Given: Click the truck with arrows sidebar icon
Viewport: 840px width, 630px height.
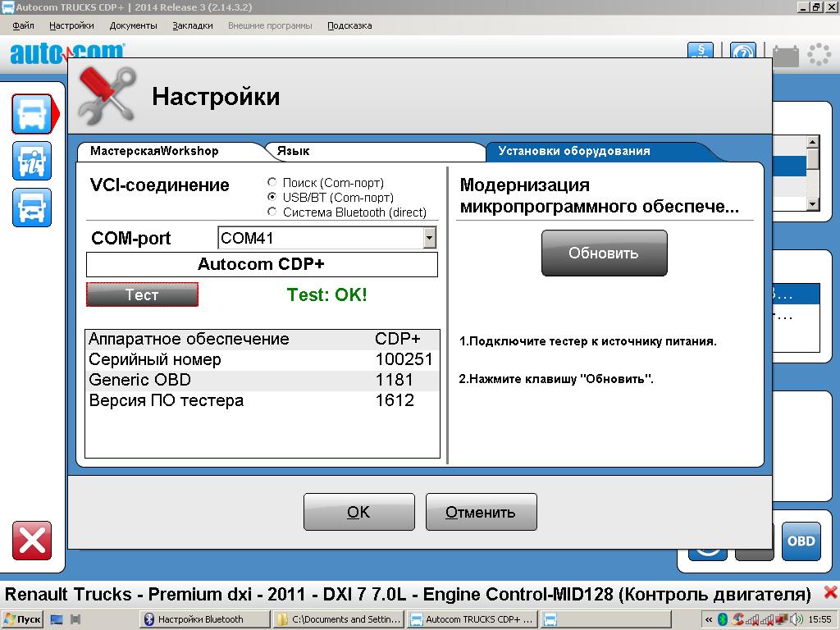Looking at the screenshot, I should pyautogui.click(x=32, y=208).
